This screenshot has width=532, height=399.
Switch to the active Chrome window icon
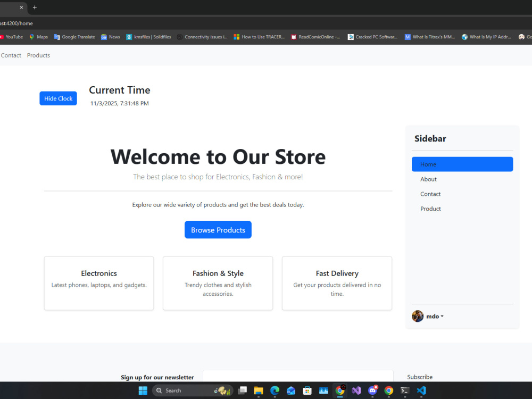tap(340, 390)
